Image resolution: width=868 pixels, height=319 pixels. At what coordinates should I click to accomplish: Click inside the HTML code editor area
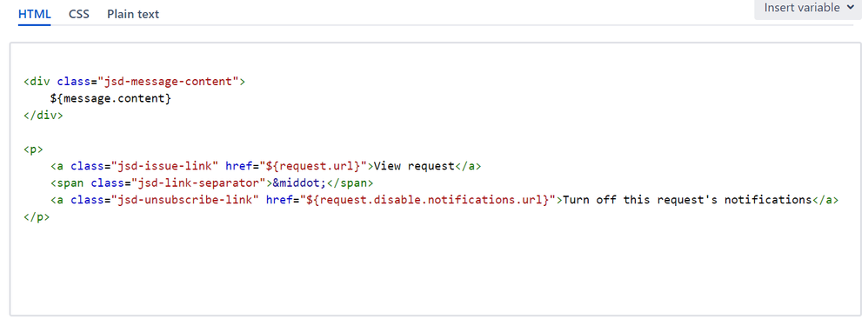[x=435, y=179]
